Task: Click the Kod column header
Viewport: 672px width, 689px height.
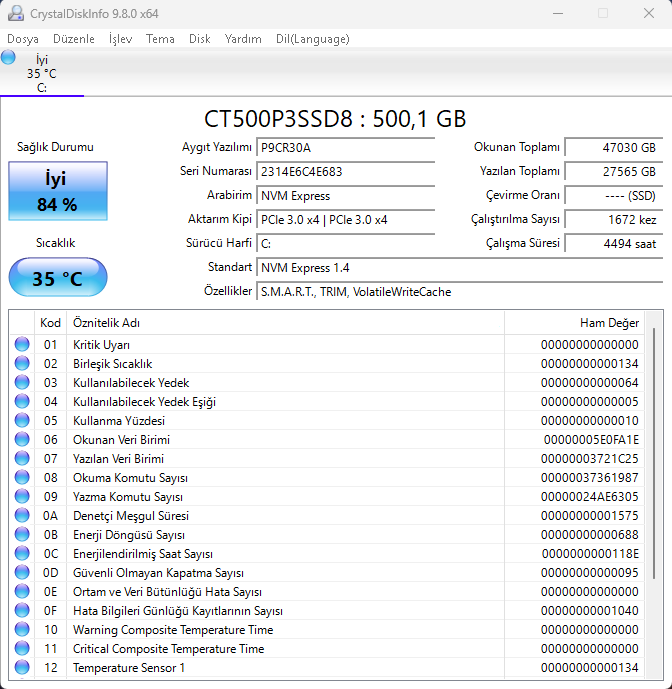Action: [x=50, y=323]
